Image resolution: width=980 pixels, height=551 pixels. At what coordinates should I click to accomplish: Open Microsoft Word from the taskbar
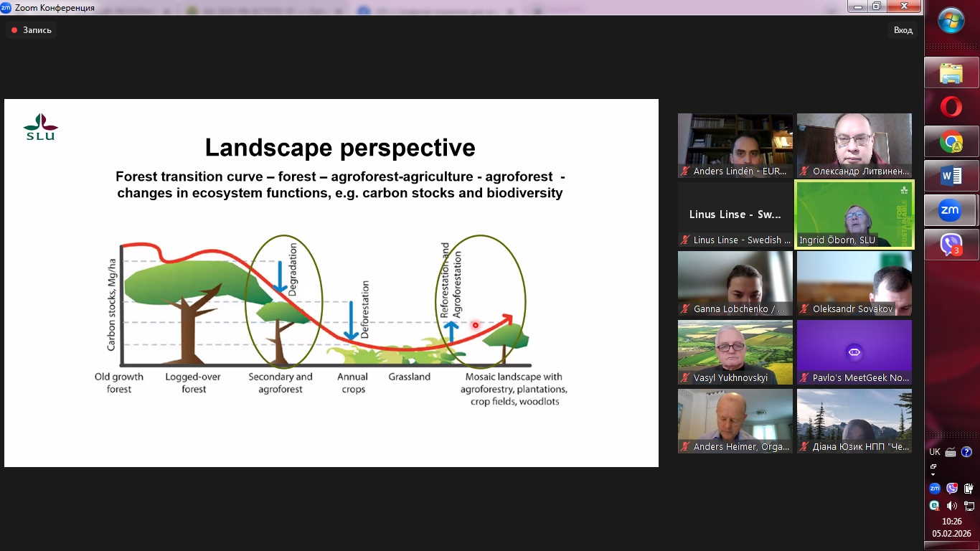coord(951,176)
